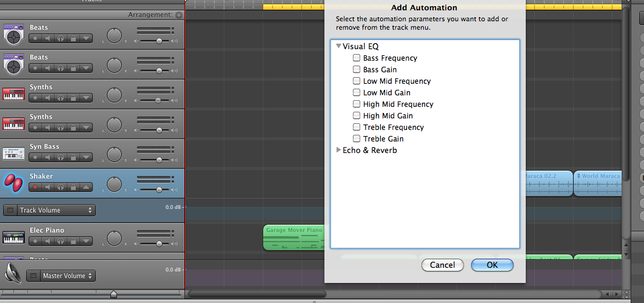Viewport: 644px width, 303px height.
Task: Check the Bass Frequency automation box
Action: [x=357, y=58]
